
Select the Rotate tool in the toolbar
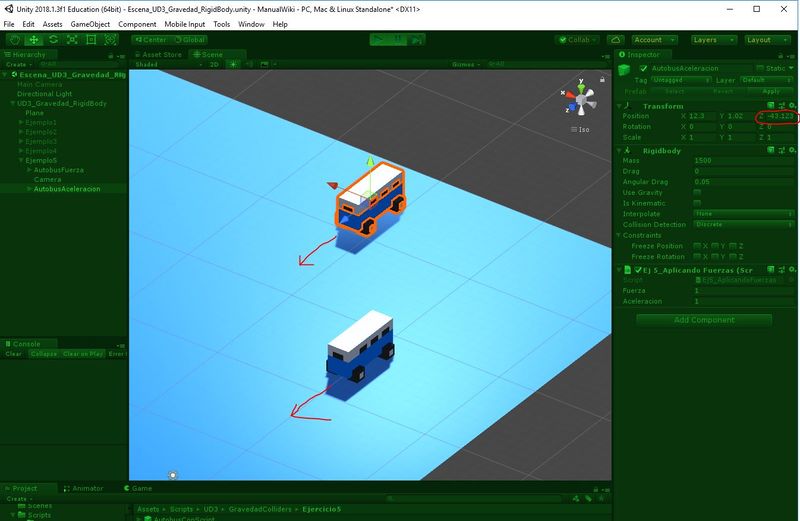click(x=53, y=40)
